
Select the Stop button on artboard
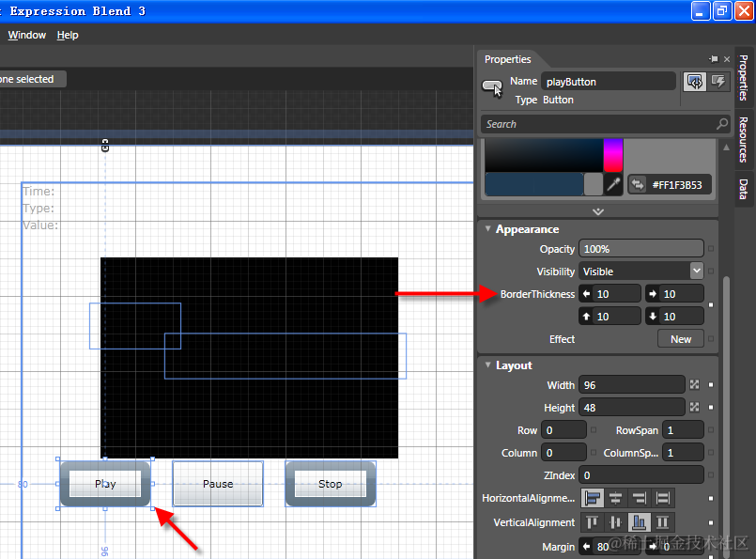[331, 484]
